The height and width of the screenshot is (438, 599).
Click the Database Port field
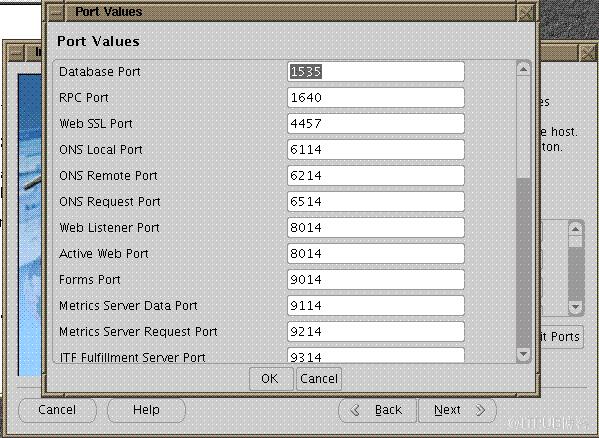[376, 71]
